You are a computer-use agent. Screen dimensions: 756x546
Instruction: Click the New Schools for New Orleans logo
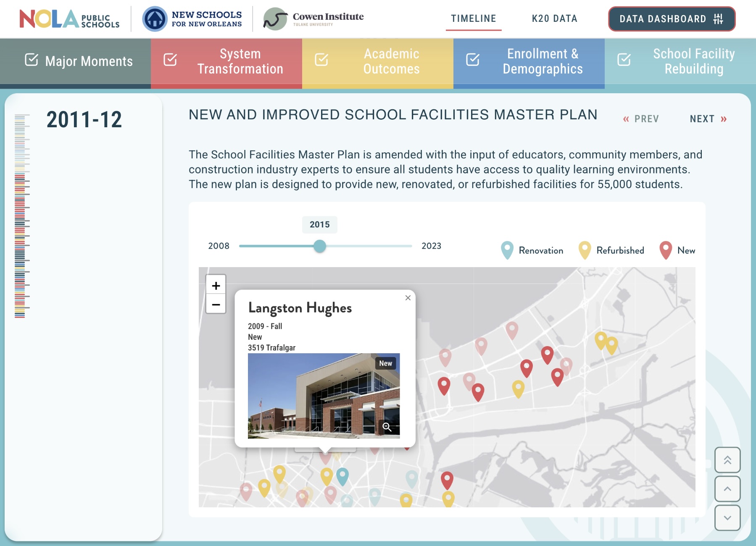pos(192,19)
